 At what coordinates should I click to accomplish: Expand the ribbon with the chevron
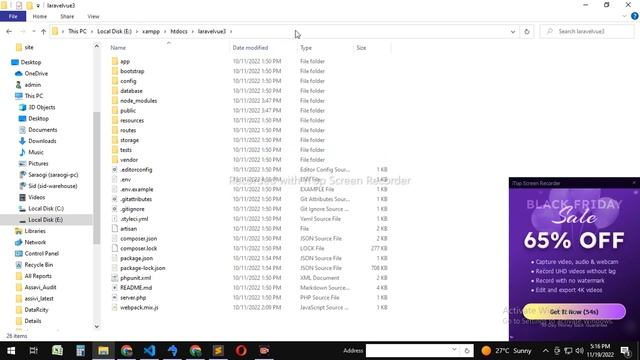624,16
